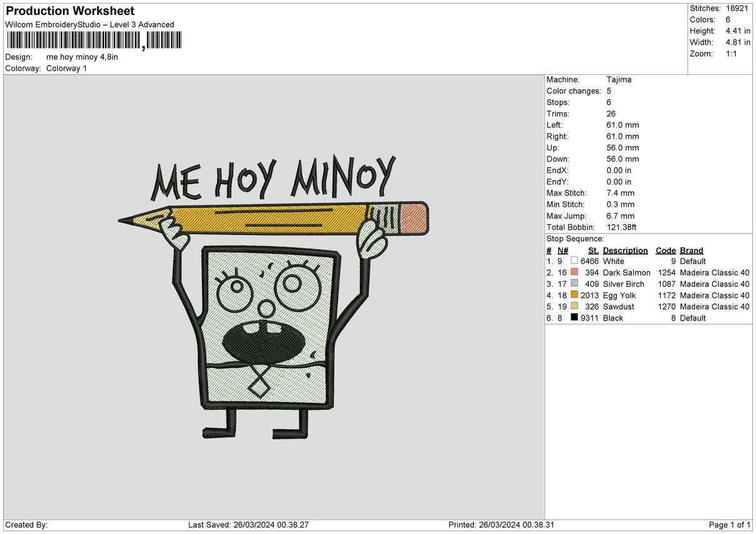Click the 'Code' column header

(665, 250)
